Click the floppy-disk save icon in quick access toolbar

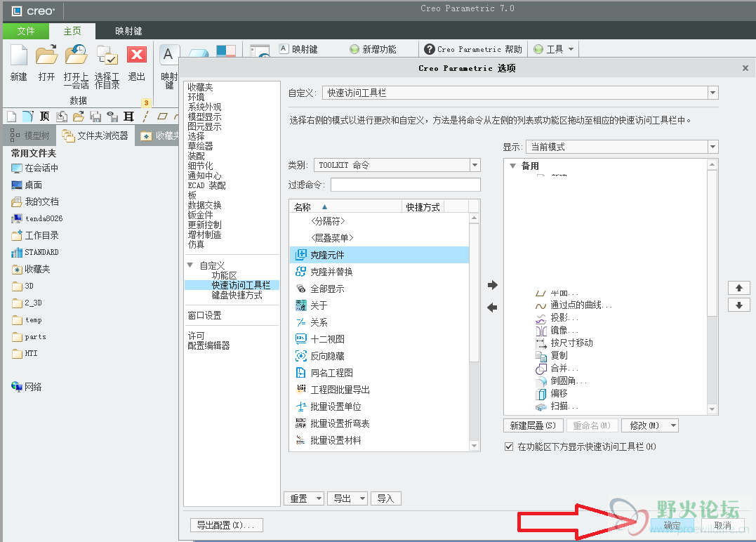[x=95, y=117]
